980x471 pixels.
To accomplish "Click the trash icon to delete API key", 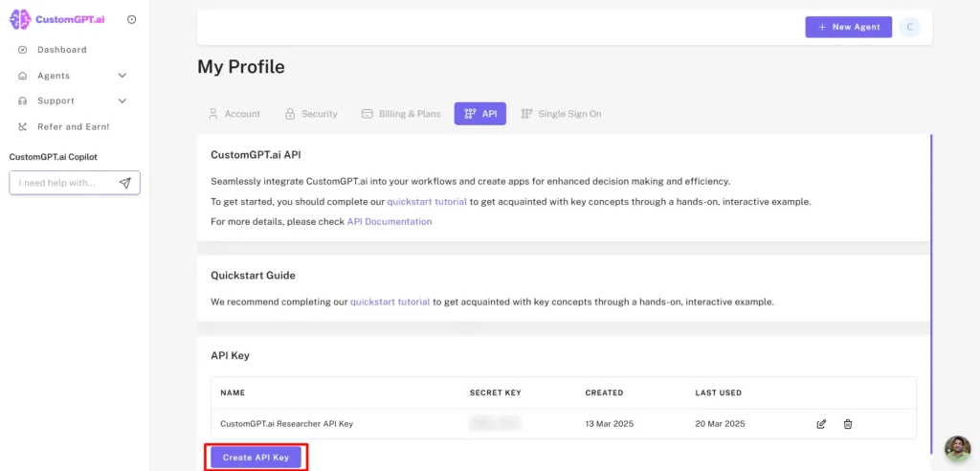I will (x=848, y=424).
